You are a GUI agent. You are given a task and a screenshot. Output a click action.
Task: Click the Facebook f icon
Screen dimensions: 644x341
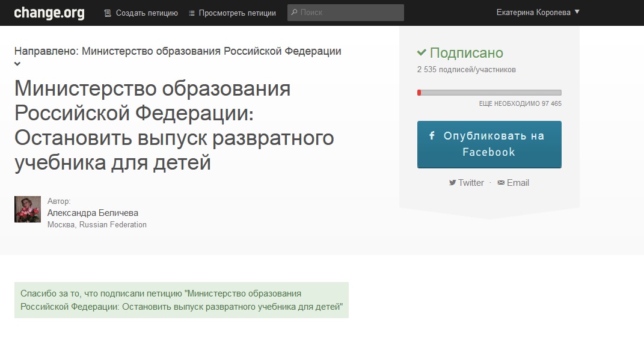coord(432,135)
